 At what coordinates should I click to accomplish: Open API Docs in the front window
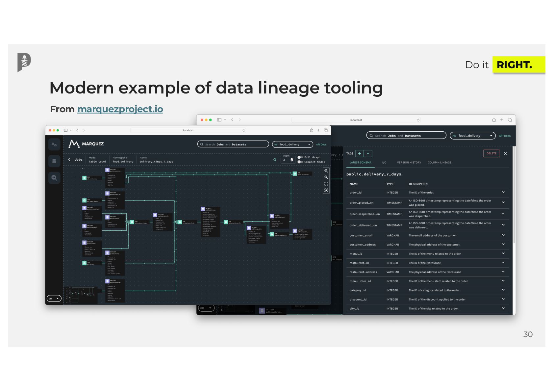pyautogui.click(x=321, y=144)
